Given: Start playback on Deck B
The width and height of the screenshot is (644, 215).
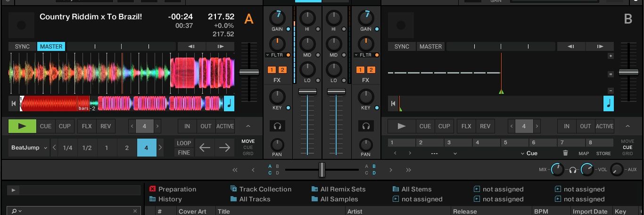Looking at the screenshot, I should pyautogui.click(x=402, y=126).
